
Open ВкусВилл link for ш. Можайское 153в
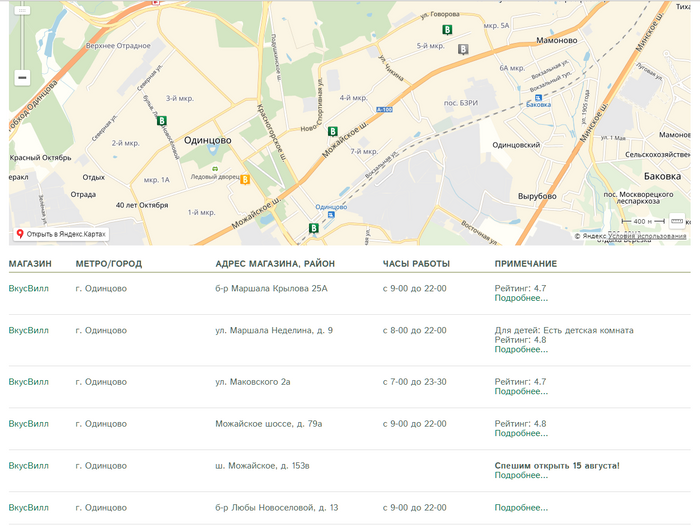29,466
